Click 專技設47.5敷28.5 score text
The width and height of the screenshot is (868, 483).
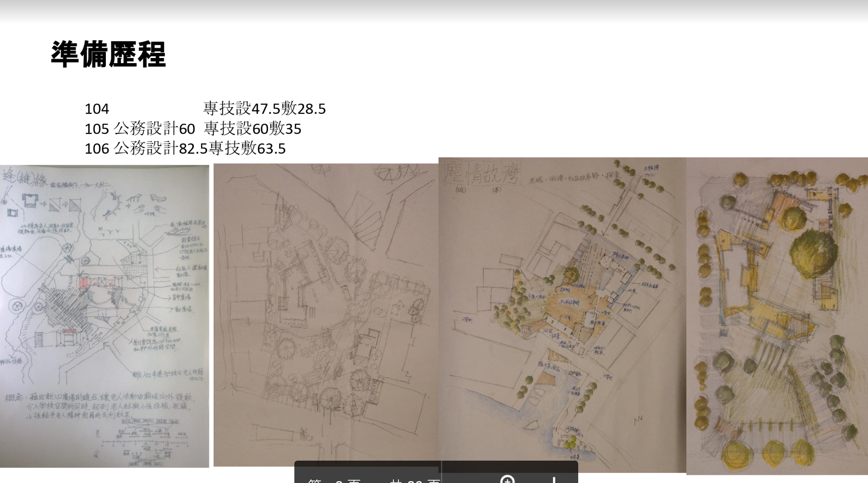tap(264, 109)
